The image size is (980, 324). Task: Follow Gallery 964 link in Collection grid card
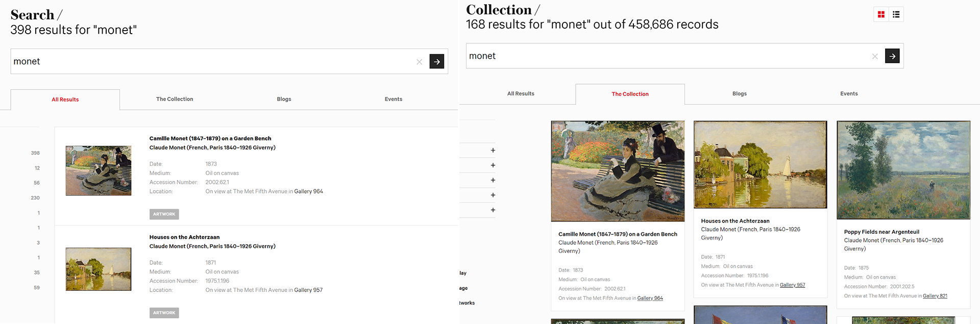pos(650,298)
